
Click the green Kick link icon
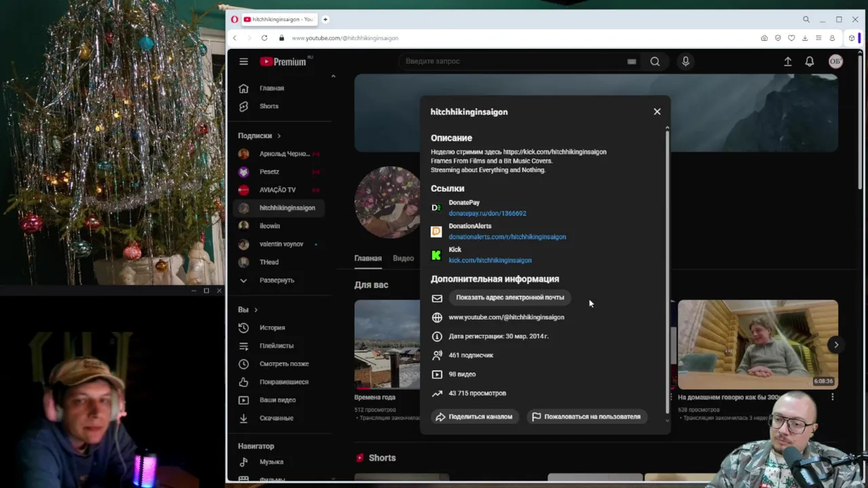pyautogui.click(x=436, y=255)
